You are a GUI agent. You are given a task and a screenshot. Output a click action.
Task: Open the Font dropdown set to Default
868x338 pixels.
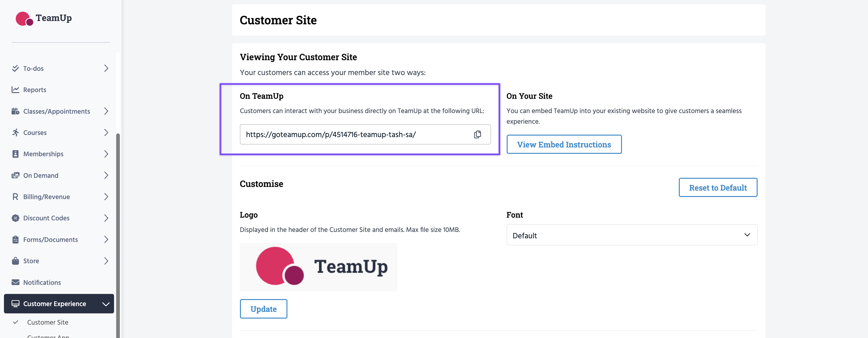pyautogui.click(x=631, y=235)
